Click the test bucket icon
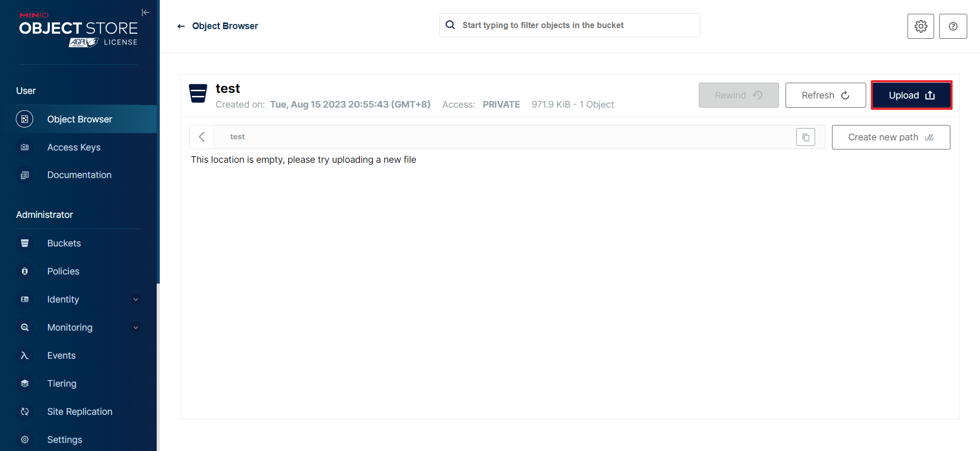The width and height of the screenshot is (980, 451). click(198, 93)
